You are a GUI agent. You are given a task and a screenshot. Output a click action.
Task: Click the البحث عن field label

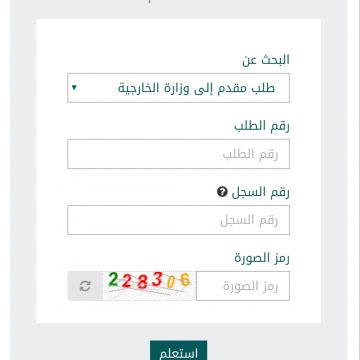tap(266, 60)
